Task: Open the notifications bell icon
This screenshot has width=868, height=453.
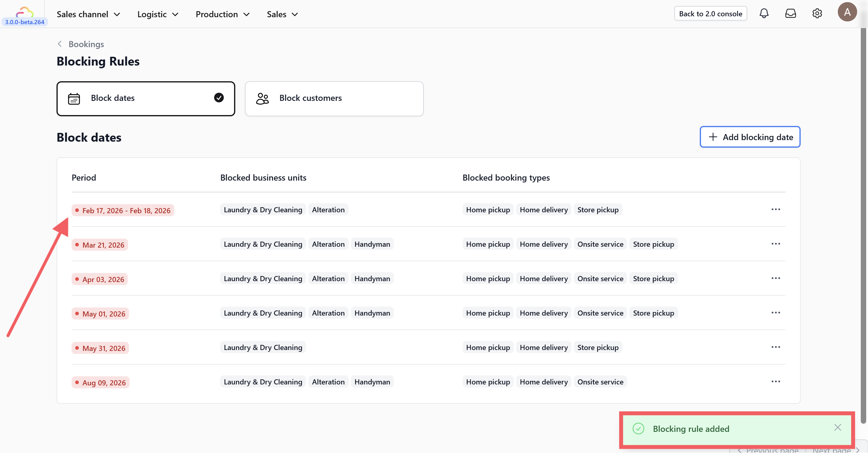Action: pos(764,14)
